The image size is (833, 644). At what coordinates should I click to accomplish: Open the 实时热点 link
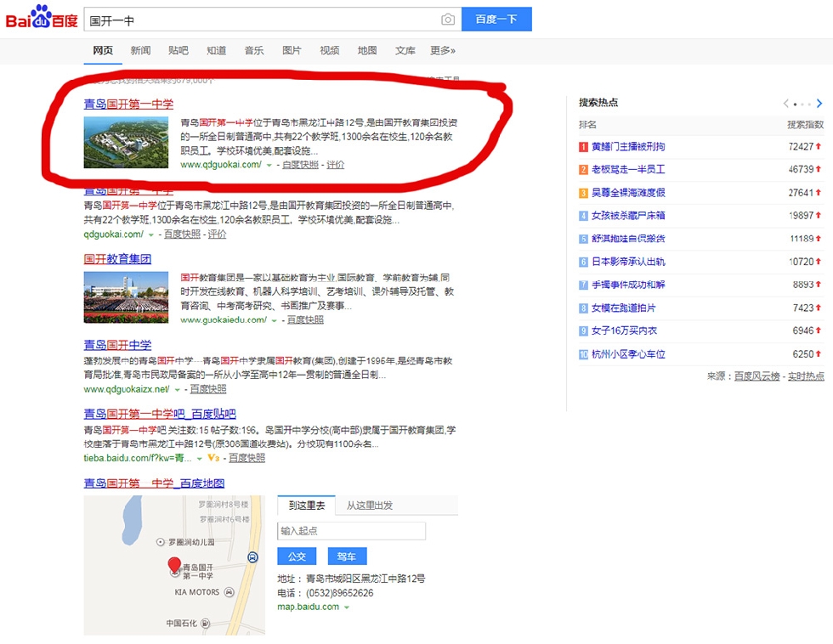click(806, 376)
